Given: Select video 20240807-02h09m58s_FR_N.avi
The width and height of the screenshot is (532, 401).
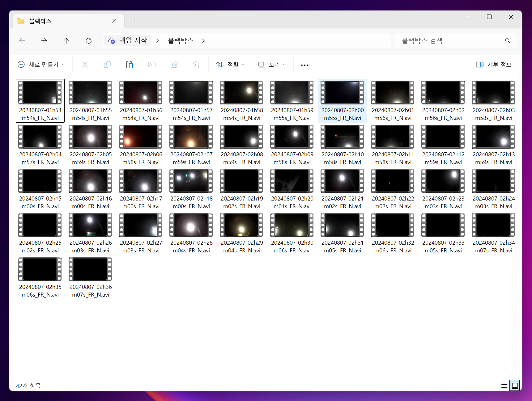Looking at the screenshot, I should point(292,145).
